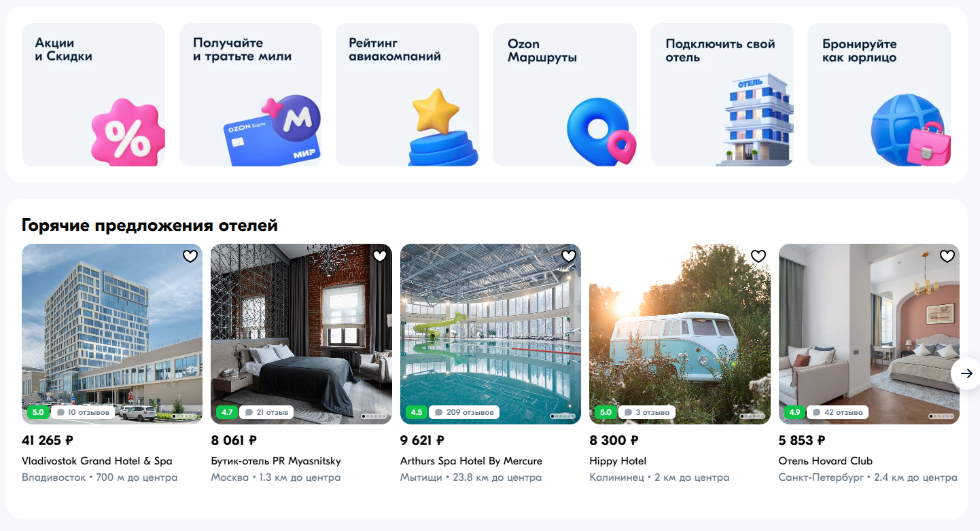Screen dimensions: 980x531
Task: Open the Vladivostok Grand Hotel & Spa link
Action: coord(97,461)
